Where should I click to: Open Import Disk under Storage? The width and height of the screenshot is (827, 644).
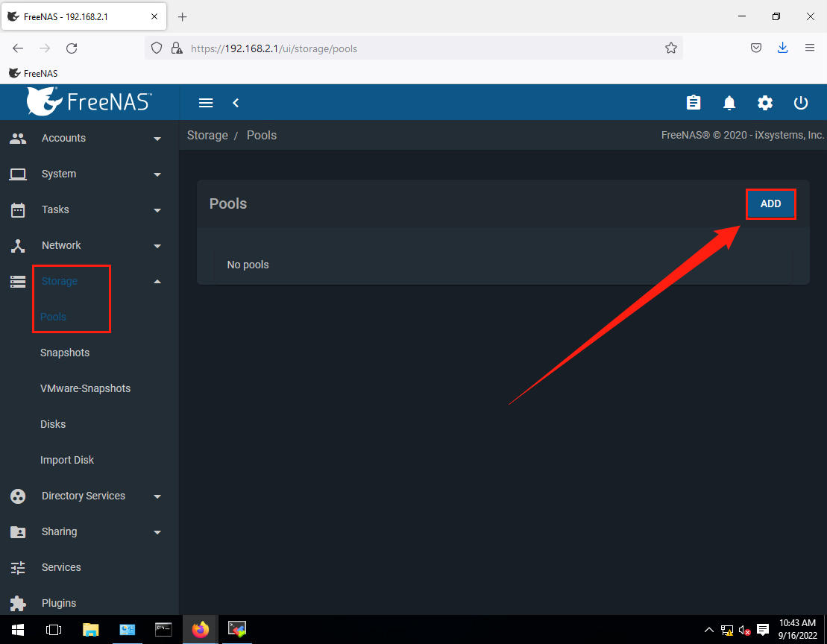point(67,460)
